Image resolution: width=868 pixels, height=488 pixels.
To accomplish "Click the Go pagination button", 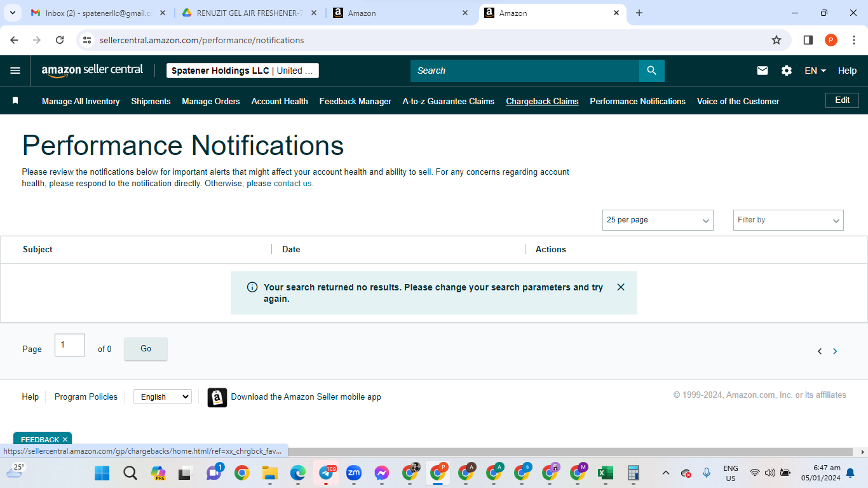I will (x=146, y=349).
